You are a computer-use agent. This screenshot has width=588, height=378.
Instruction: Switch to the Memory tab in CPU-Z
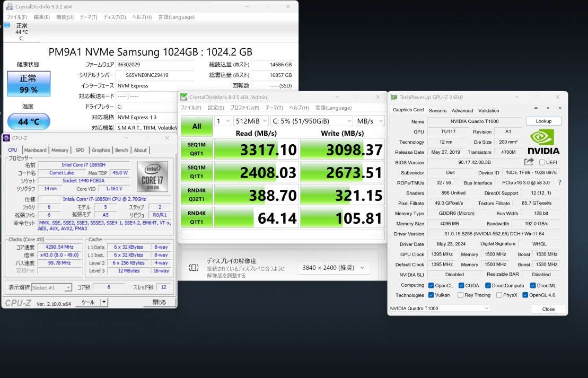[x=60, y=150]
